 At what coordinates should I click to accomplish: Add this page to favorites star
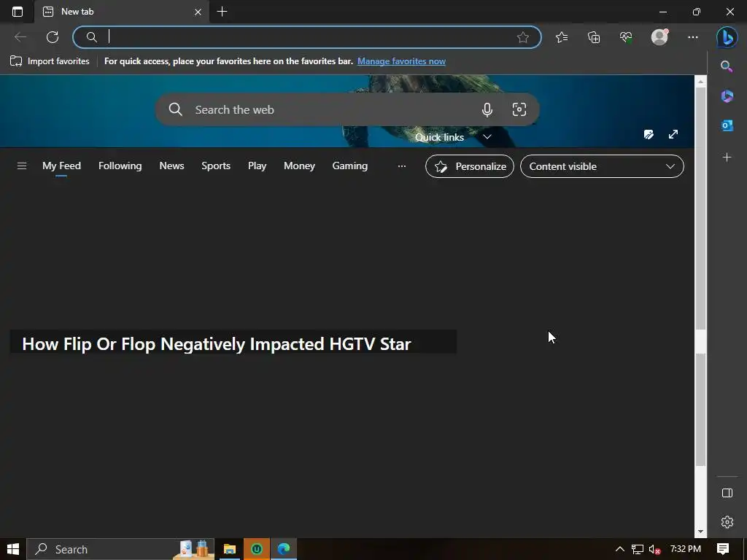pyautogui.click(x=522, y=37)
